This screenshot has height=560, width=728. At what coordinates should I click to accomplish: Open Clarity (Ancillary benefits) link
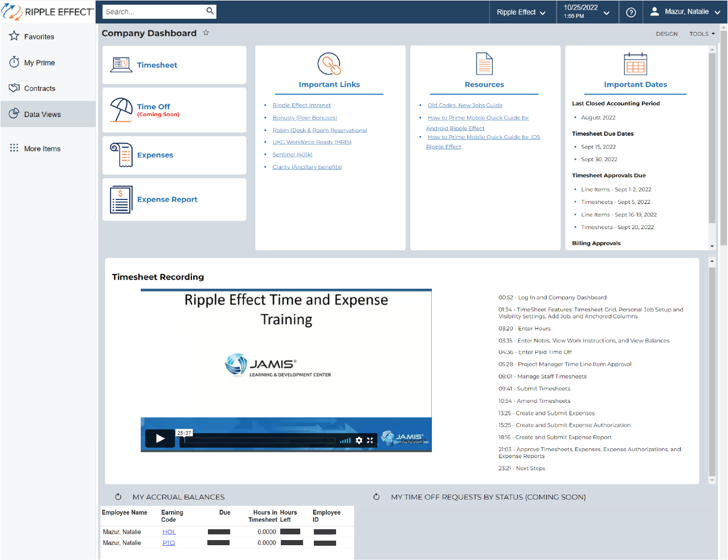(307, 167)
